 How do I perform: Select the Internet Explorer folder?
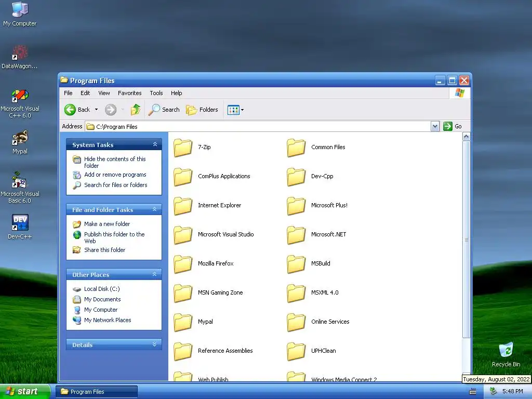click(x=207, y=206)
